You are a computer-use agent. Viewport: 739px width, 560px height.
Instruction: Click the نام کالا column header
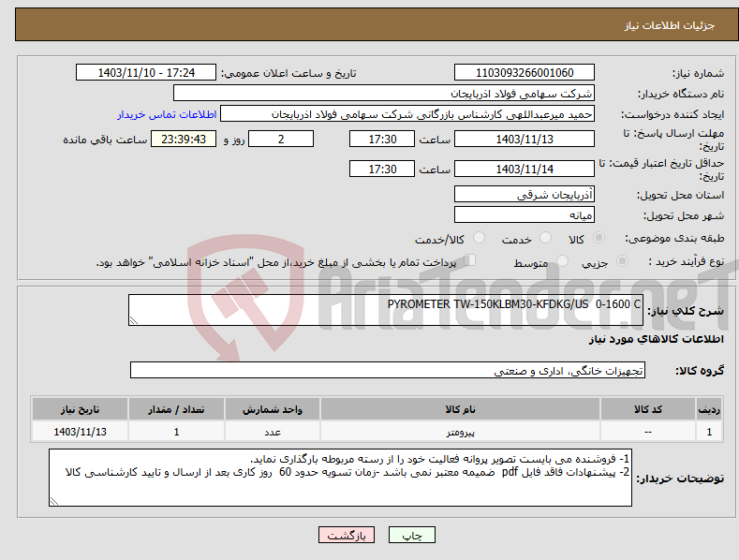(460, 409)
